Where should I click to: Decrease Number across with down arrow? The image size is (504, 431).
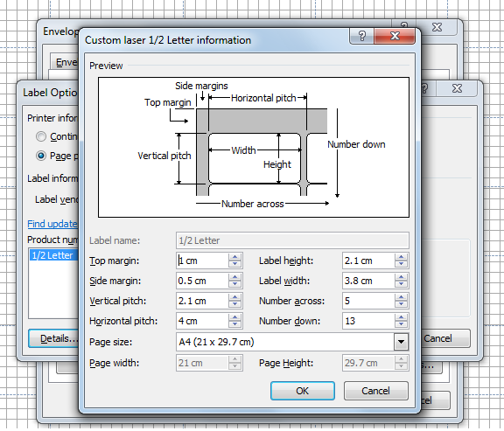point(401,304)
